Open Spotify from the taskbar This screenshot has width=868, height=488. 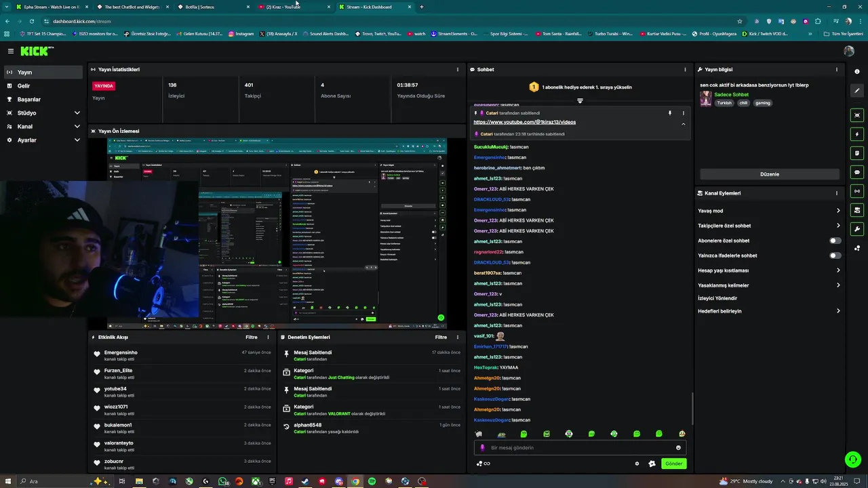click(x=372, y=481)
